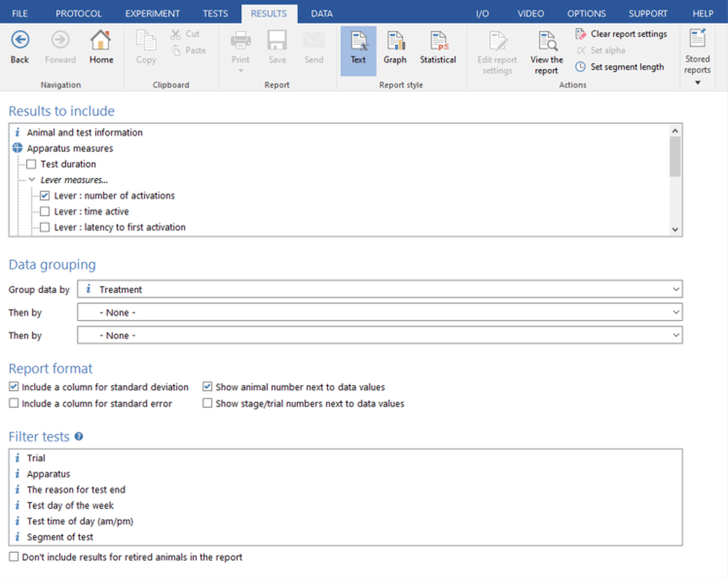Check Lever : time active option

(x=45, y=211)
